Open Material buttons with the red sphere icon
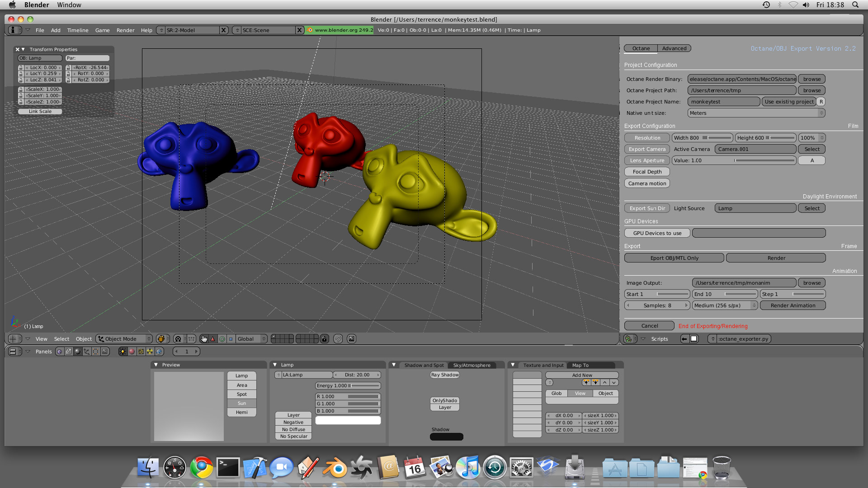 (x=132, y=352)
